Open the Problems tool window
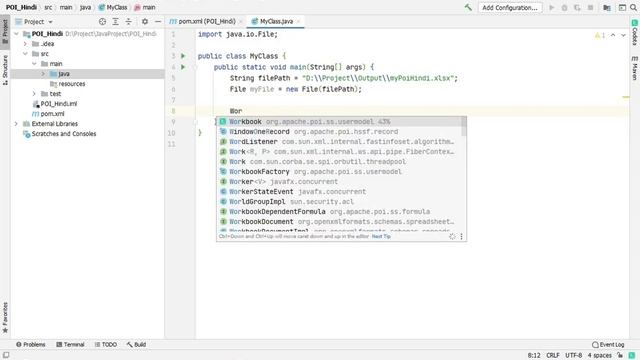 pyautogui.click(x=31, y=344)
